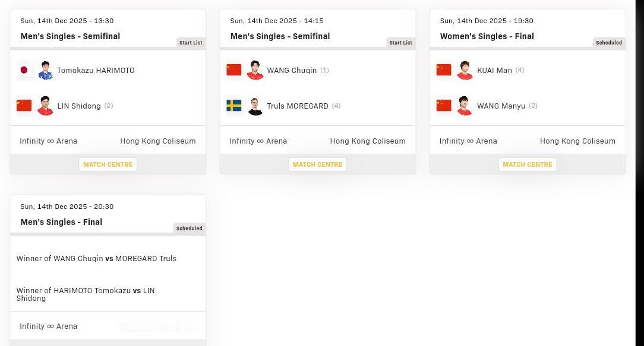Click Tomokazu HARIMOTO's player photo
Viewport: 644px width, 346px height.
(46, 70)
